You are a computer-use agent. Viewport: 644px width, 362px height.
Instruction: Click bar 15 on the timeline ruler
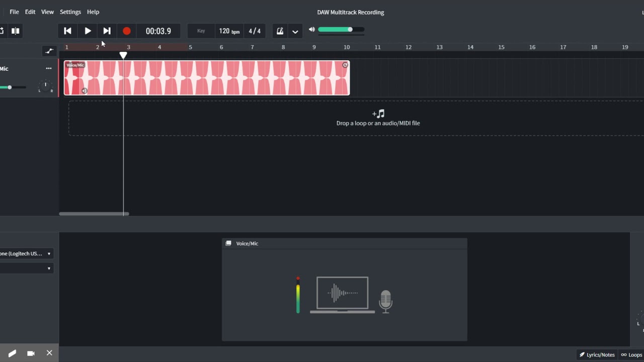(x=501, y=47)
